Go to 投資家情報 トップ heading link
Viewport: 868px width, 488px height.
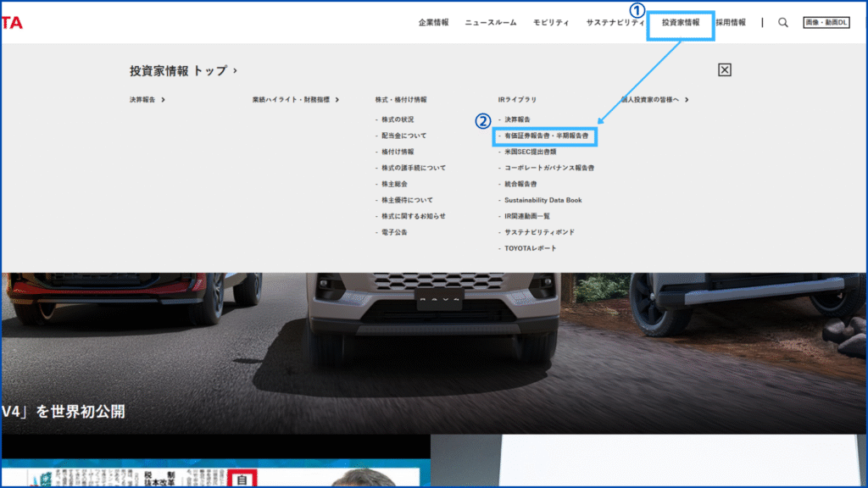[184, 71]
